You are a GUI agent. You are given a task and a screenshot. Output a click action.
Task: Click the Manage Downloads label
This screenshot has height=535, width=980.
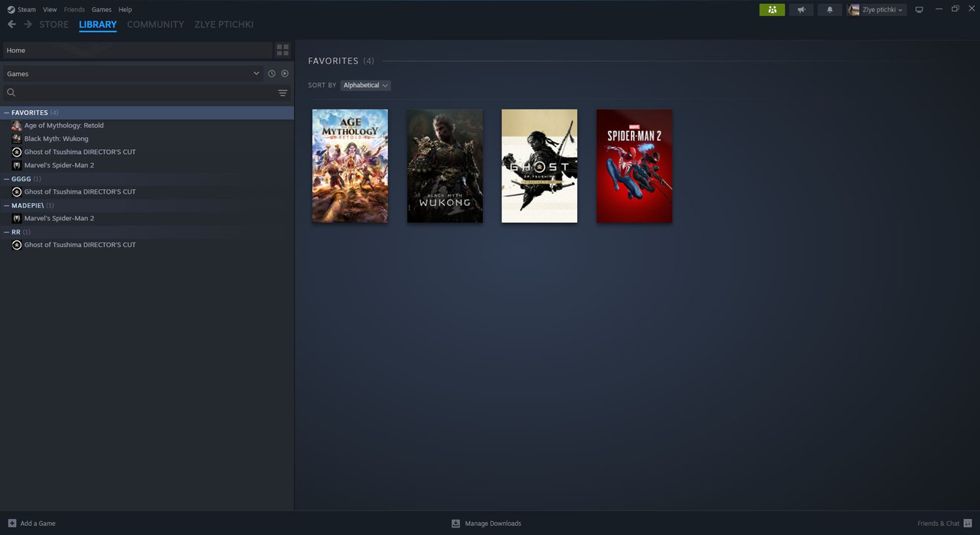click(x=493, y=524)
